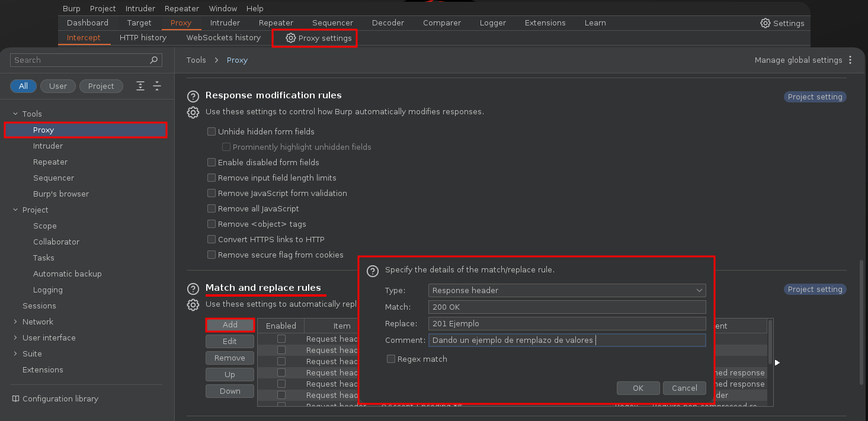
Task: Open the Type dropdown showing Response header
Action: pyautogui.click(x=566, y=290)
